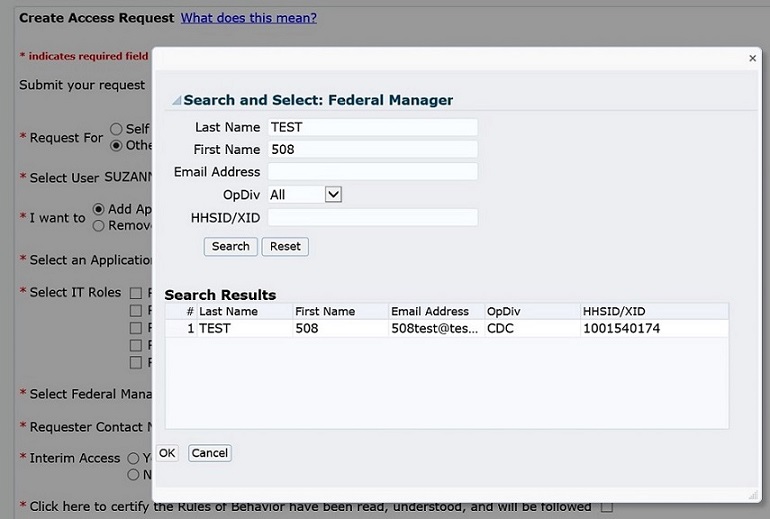Viewport: 770px width, 519px height.
Task: Tick the first IT Roles checkbox
Action: pyautogui.click(x=136, y=293)
